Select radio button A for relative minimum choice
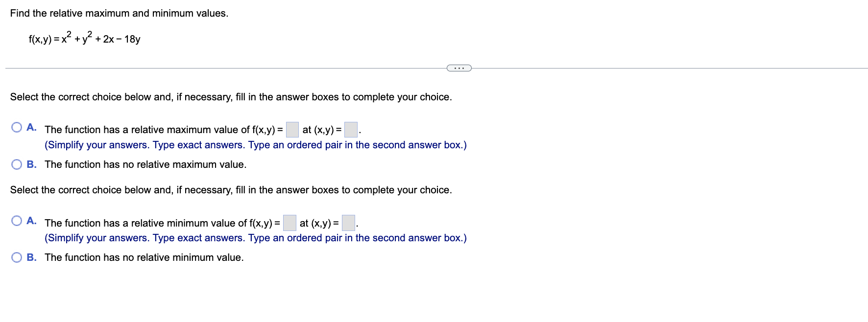The width and height of the screenshot is (868, 322). click(x=17, y=220)
